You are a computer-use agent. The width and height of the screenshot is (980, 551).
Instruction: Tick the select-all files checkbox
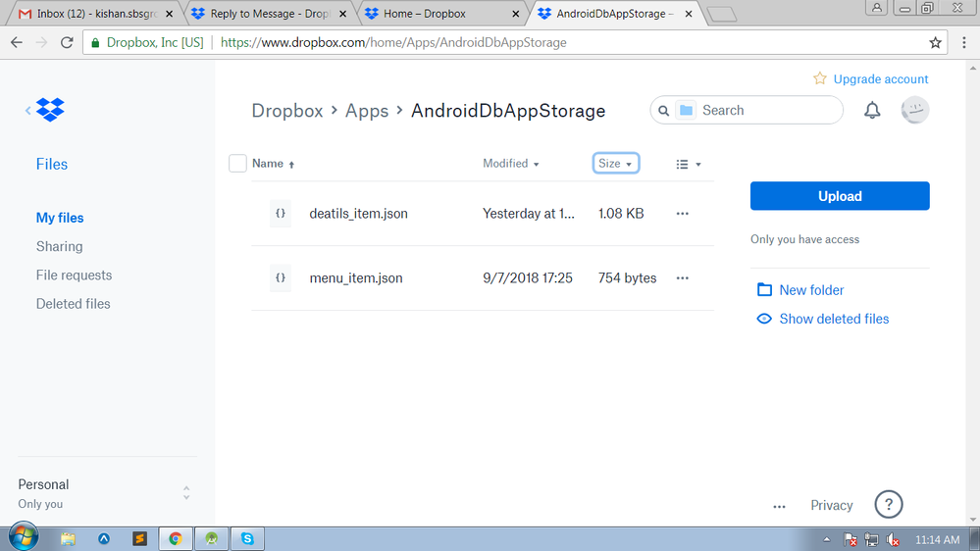(237, 163)
